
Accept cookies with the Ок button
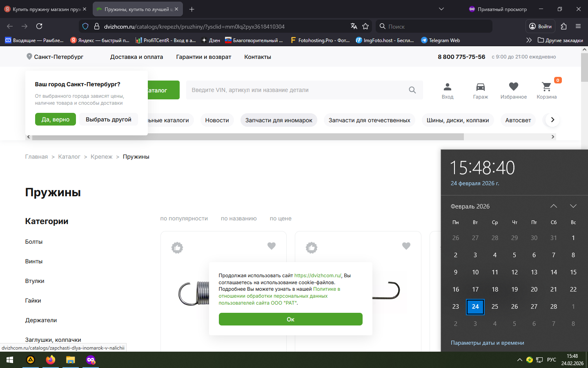tap(291, 319)
